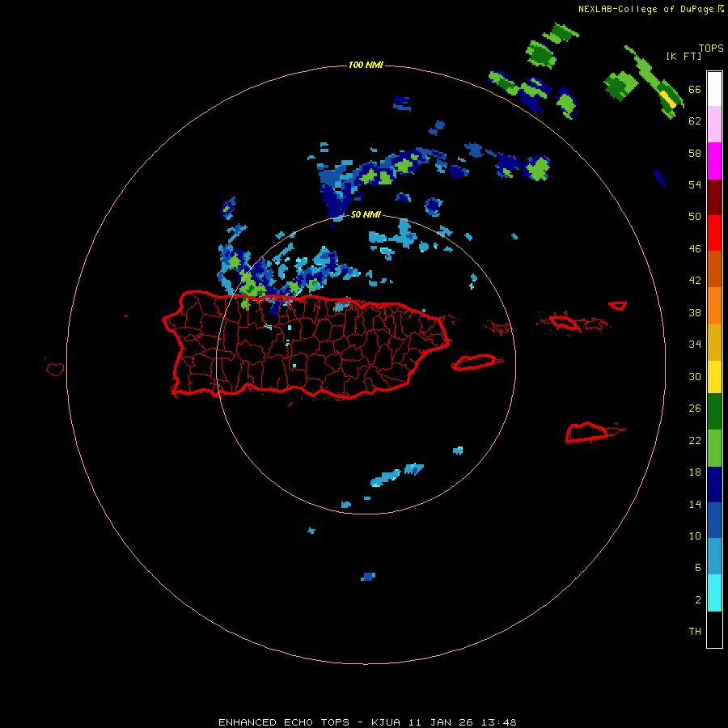Image resolution: width=728 pixels, height=728 pixels.
Task: Click the 14 legend value
Action: tap(695, 504)
